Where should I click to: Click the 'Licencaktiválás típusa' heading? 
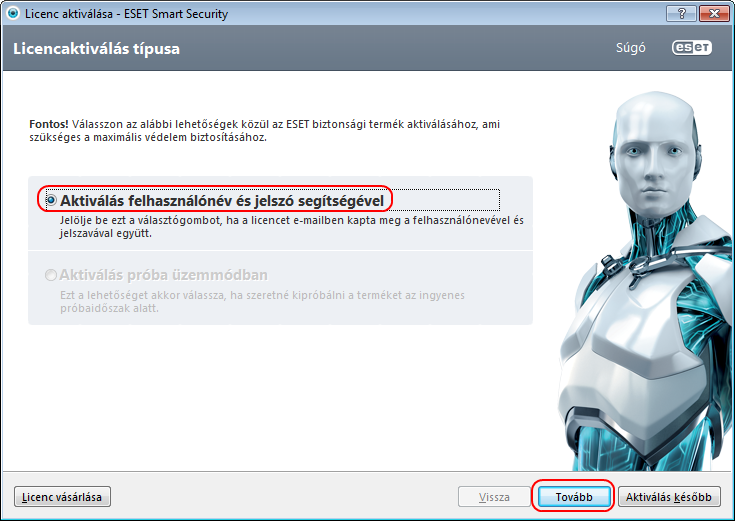[97, 49]
